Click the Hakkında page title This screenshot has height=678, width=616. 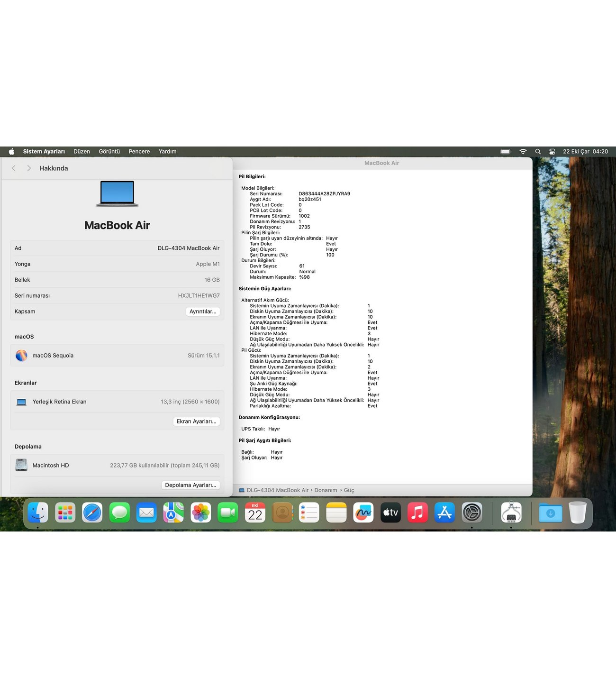click(x=54, y=168)
